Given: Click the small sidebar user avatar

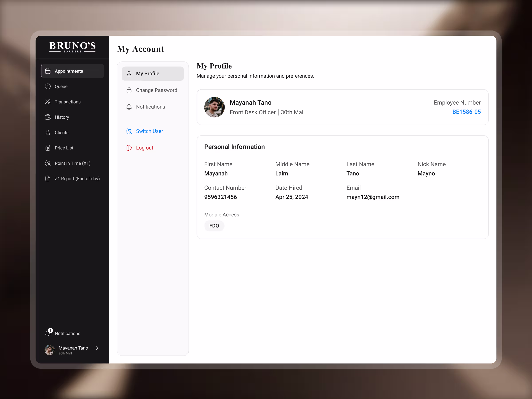Looking at the screenshot, I should 50,350.
